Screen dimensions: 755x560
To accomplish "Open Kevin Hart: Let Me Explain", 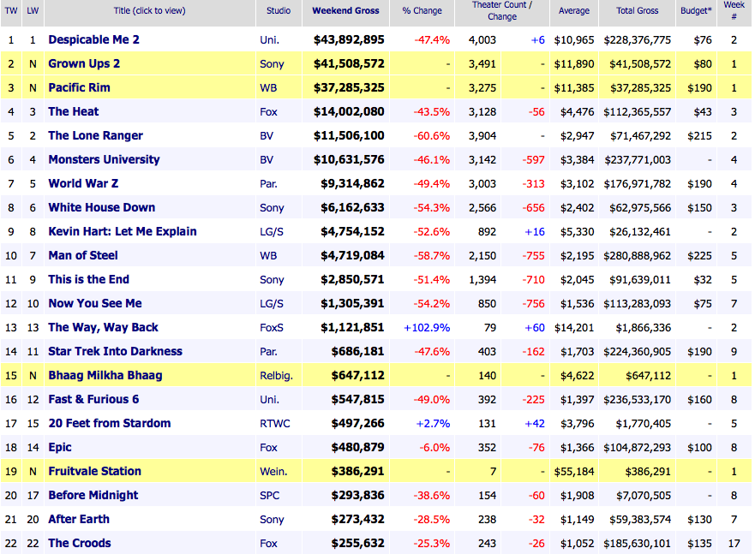I will click(x=123, y=231).
